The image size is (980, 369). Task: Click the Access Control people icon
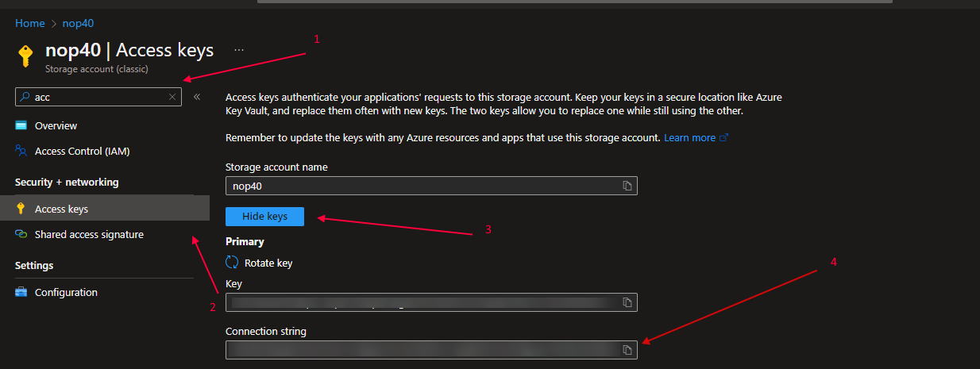(21, 151)
